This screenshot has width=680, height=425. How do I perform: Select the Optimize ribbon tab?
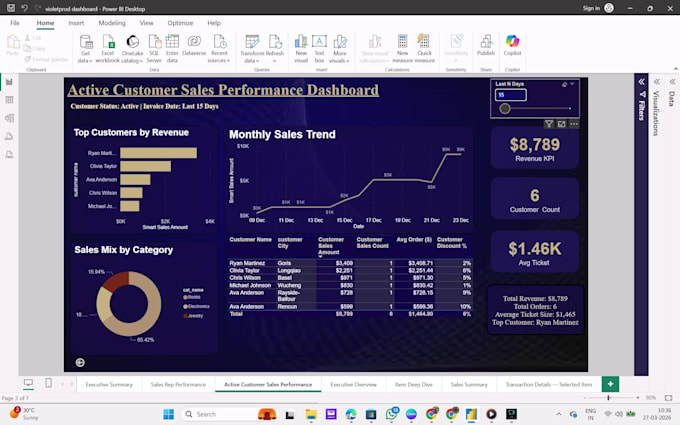(x=180, y=23)
